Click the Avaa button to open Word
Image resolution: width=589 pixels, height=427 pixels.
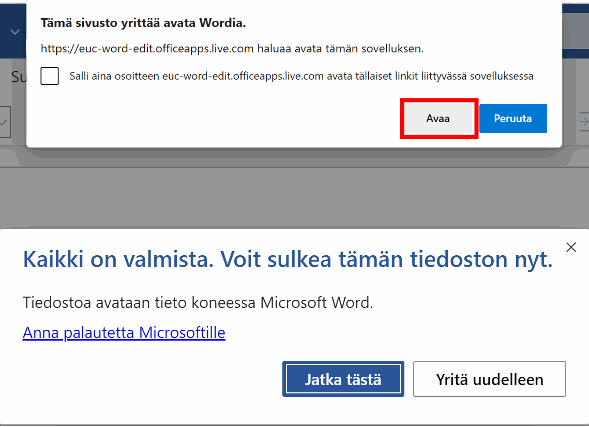click(x=438, y=118)
